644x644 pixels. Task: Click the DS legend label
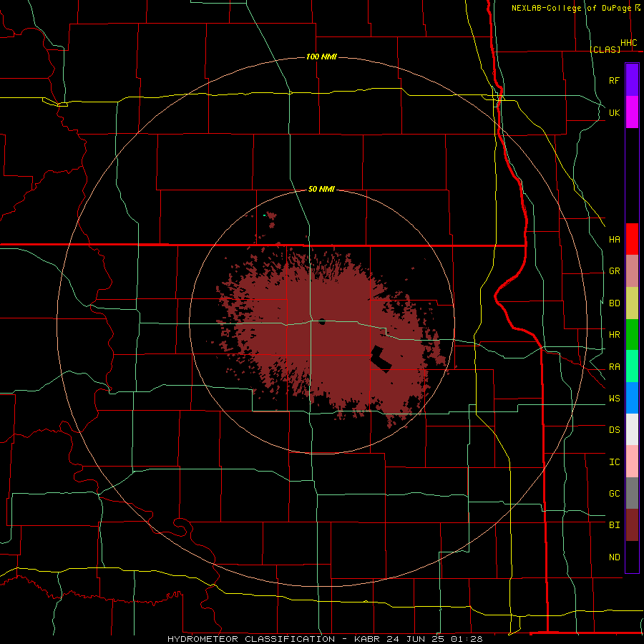tap(614, 430)
